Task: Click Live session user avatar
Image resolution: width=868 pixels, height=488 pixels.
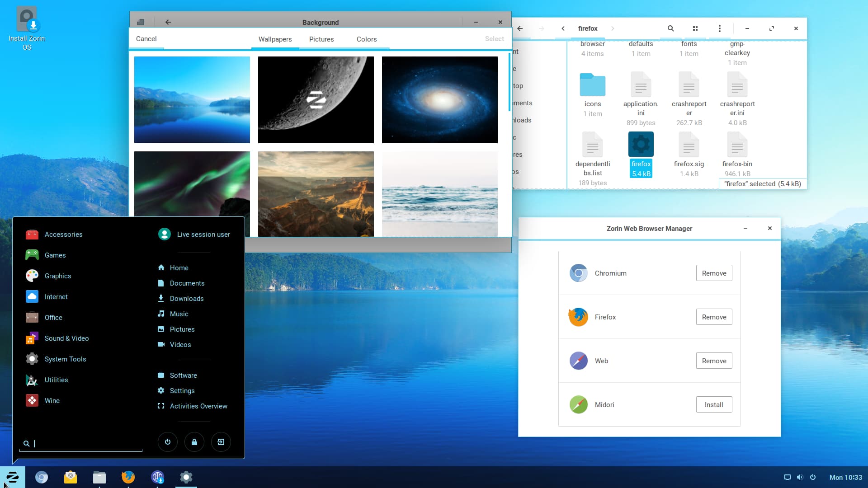Action: (x=165, y=234)
